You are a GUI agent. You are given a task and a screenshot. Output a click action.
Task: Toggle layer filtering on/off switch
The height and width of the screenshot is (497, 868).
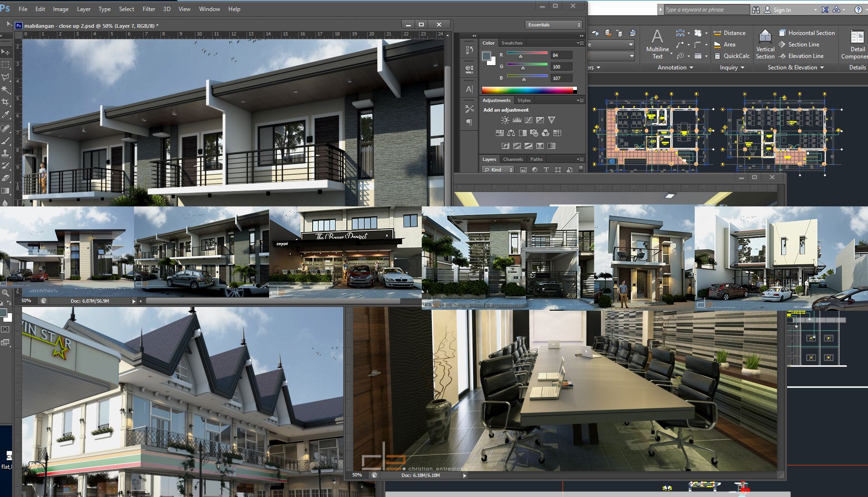[581, 169]
